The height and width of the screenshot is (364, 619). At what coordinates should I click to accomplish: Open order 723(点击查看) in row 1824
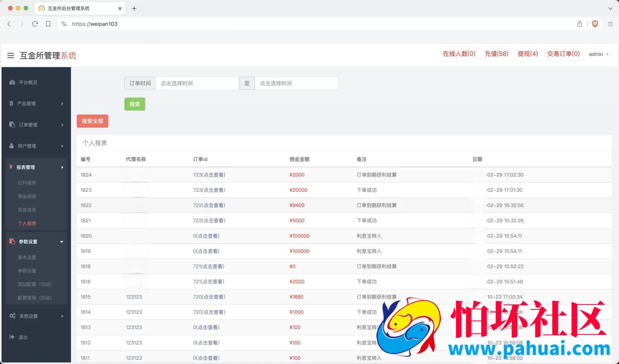(x=209, y=175)
